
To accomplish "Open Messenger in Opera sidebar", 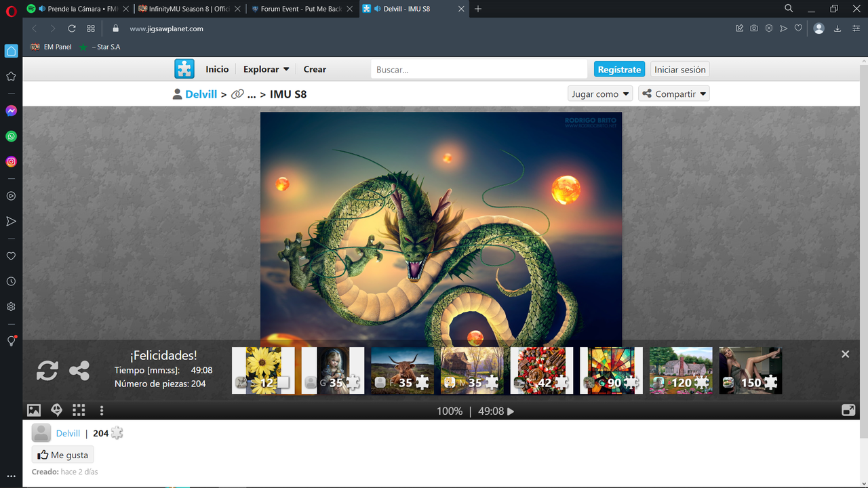I will point(11,110).
